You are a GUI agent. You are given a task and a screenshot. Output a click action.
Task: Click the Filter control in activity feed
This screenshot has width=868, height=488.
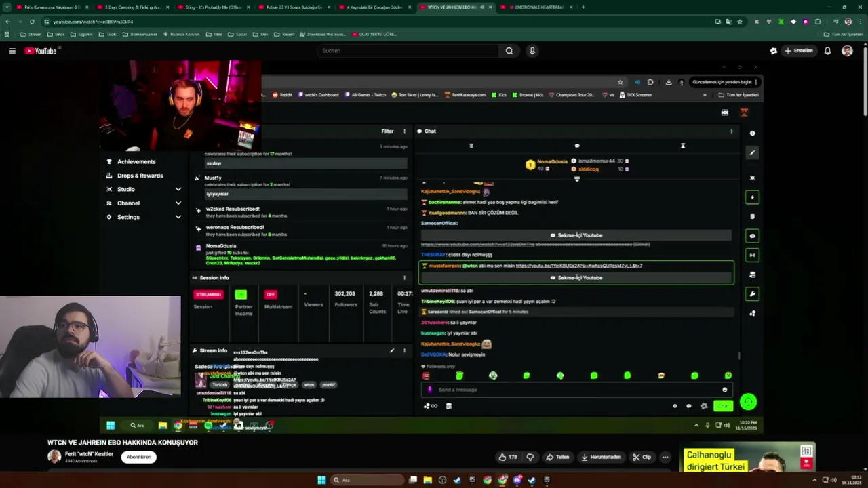pos(387,131)
